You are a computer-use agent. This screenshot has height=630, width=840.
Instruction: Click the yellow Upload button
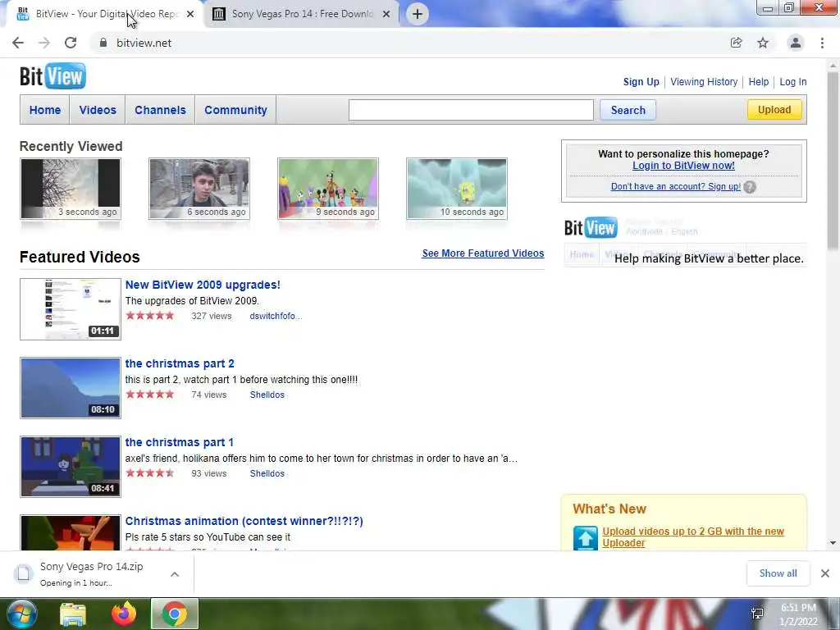774,110
